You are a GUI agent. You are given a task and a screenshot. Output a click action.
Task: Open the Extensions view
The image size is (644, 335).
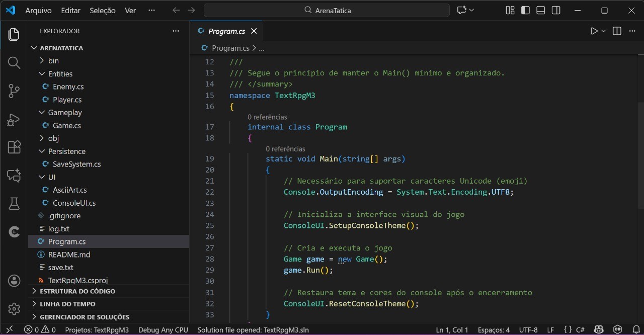coord(14,147)
